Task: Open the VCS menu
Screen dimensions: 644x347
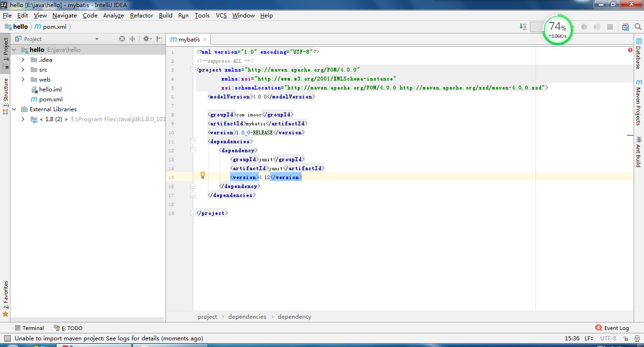Action: tap(221, 16)
